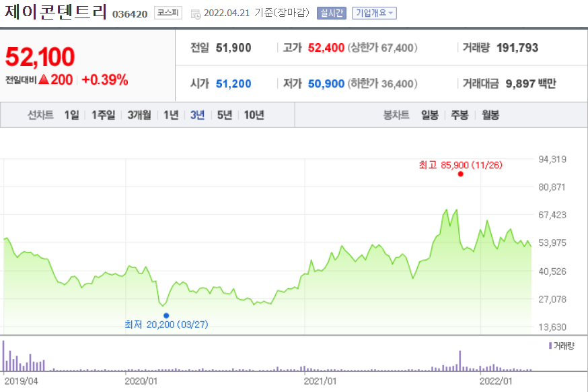
Task: Show the 일봉 candlestick chart
Action: [x=430, y=115]
